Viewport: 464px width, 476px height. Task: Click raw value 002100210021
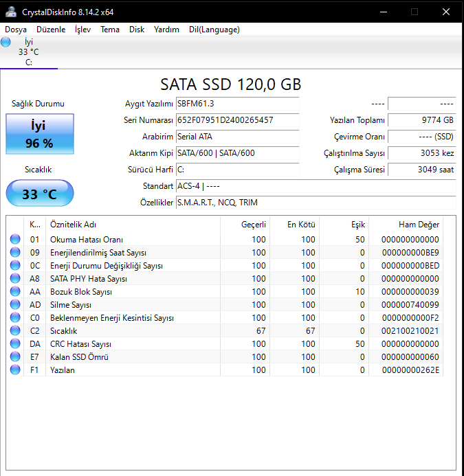pos(410,331)
